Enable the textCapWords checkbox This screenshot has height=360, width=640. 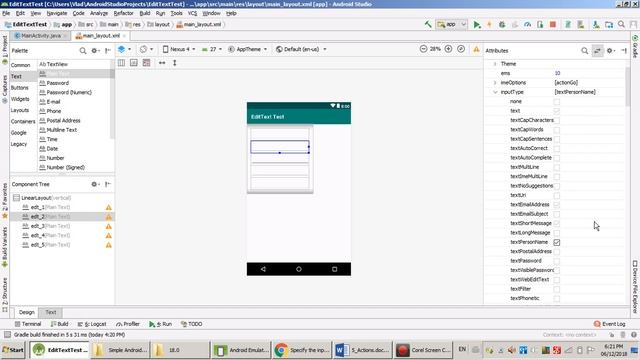pos(557,130)
